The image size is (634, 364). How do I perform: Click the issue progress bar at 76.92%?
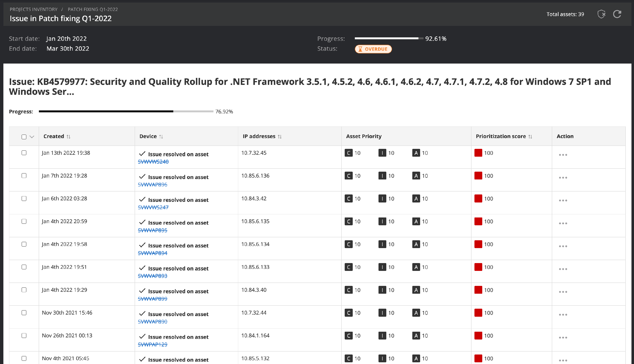tap(126, 111)
